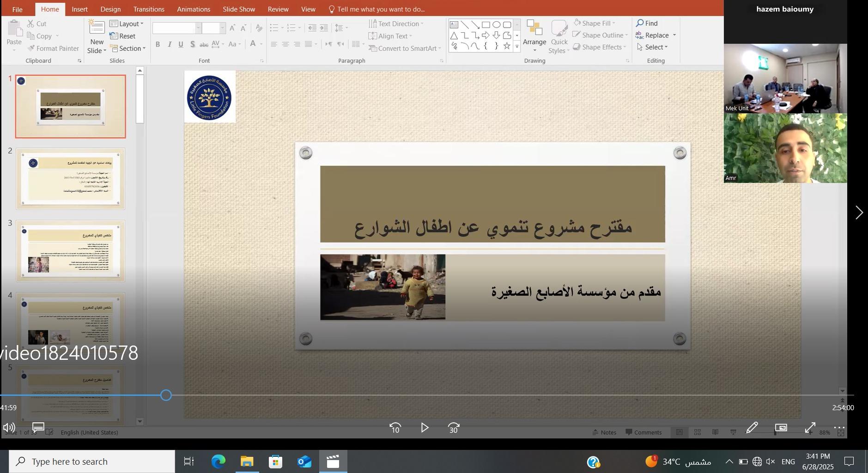Rewind video 10 seconds
The image size is (868, 473).
(395, 428)
